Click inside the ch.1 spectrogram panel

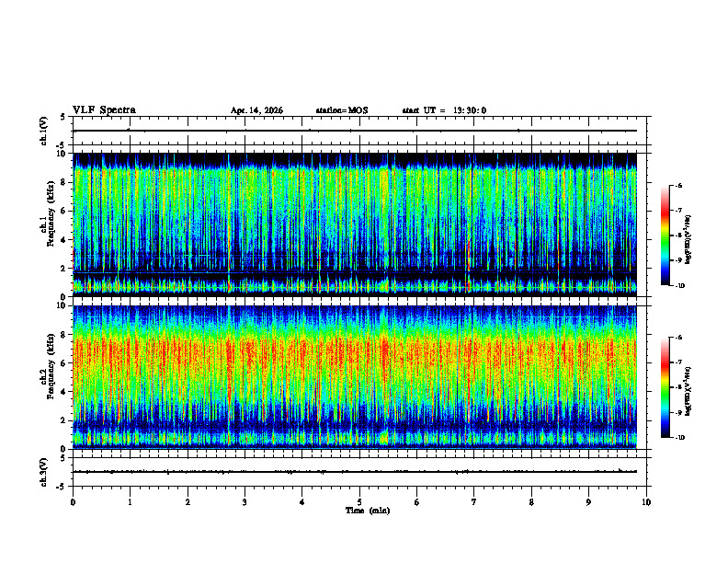click(355, 224)
